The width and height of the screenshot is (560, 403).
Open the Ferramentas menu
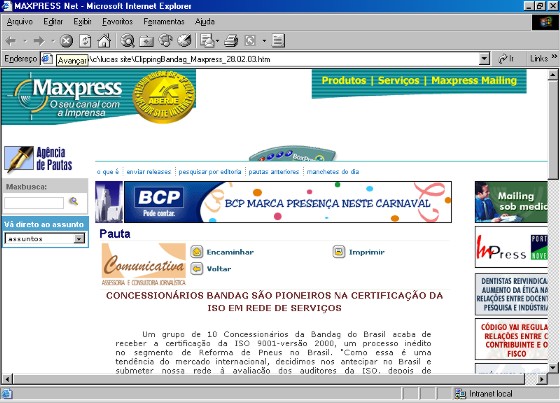point(164,21)
